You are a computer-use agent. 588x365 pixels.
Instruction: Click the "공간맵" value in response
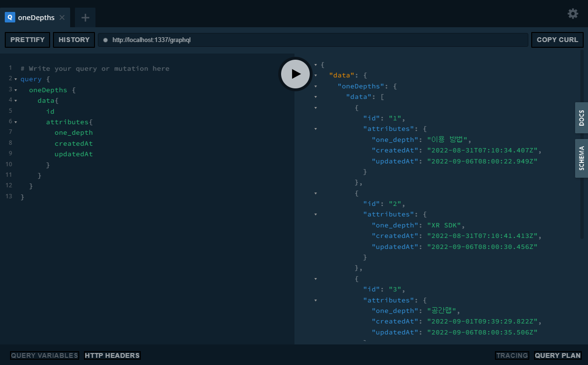click(442, 311)
